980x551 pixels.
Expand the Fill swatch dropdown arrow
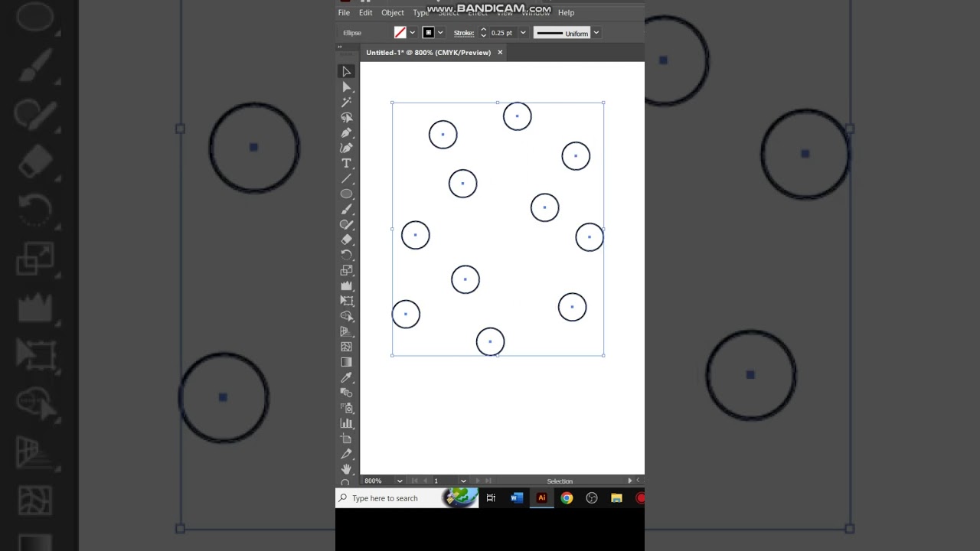click(412, 32)
